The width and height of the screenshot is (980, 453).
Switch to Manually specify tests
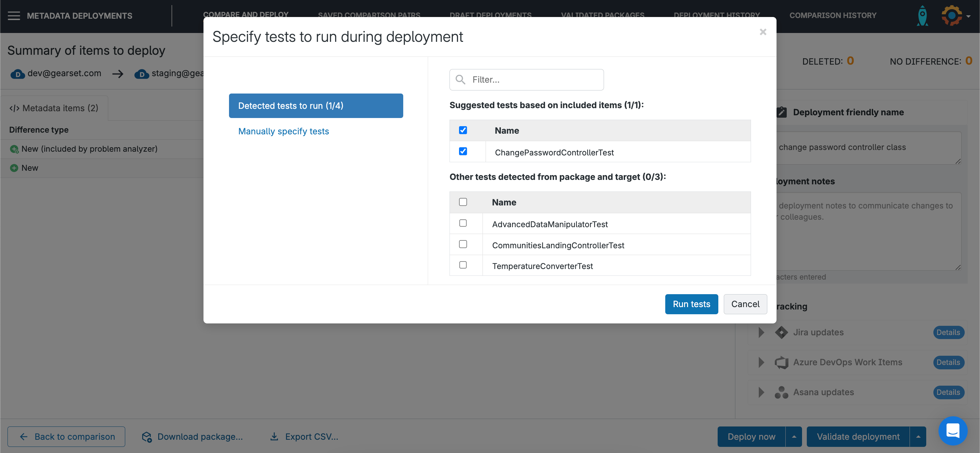283,131
